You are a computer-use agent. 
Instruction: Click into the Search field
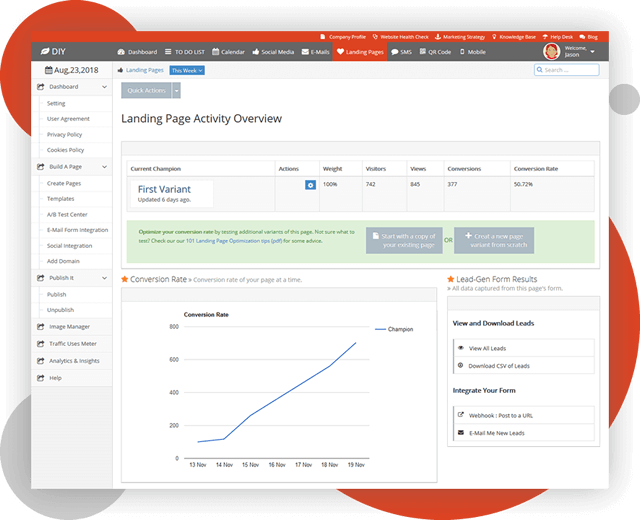click(568, 71)
